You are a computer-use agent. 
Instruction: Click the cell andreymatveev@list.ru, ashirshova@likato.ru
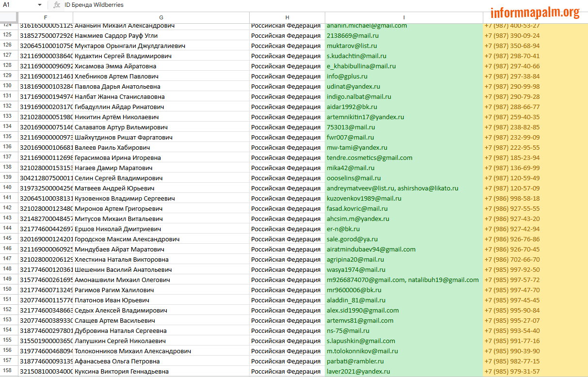404,188
